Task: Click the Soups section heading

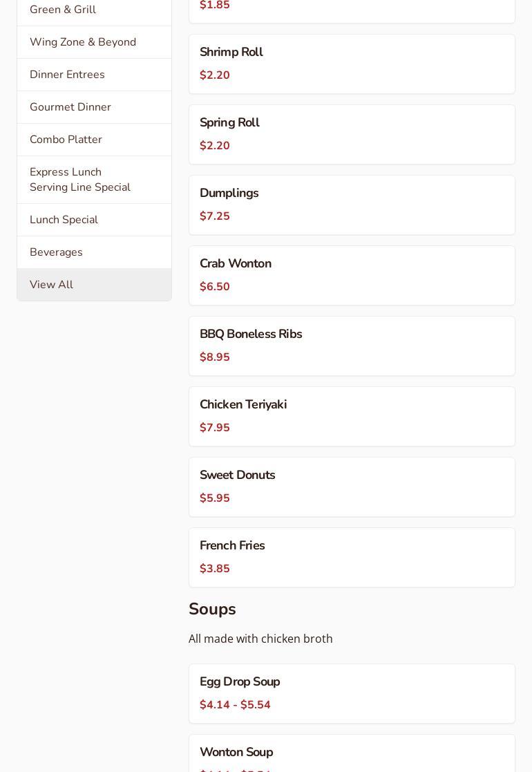Action: click(x=212, y=609)
